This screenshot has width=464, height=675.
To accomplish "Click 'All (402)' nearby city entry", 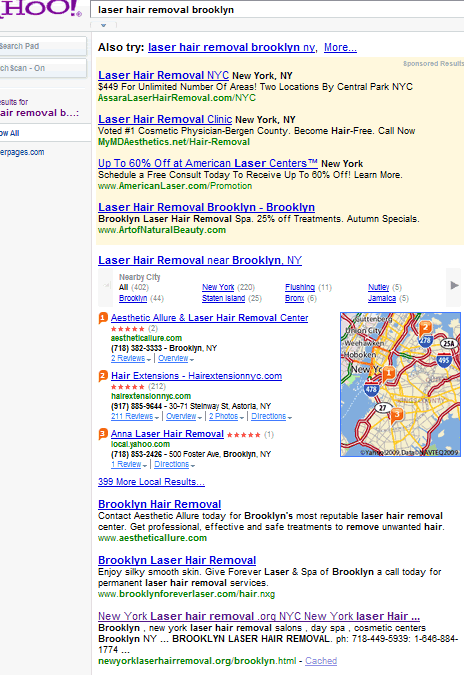I will (x=133, y=287).
